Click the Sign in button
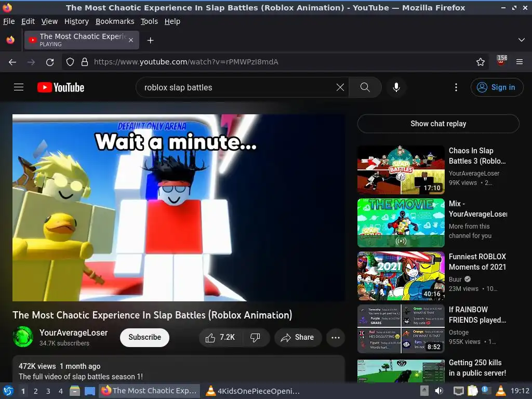This screenshot has height=399, width=532. 497,87
